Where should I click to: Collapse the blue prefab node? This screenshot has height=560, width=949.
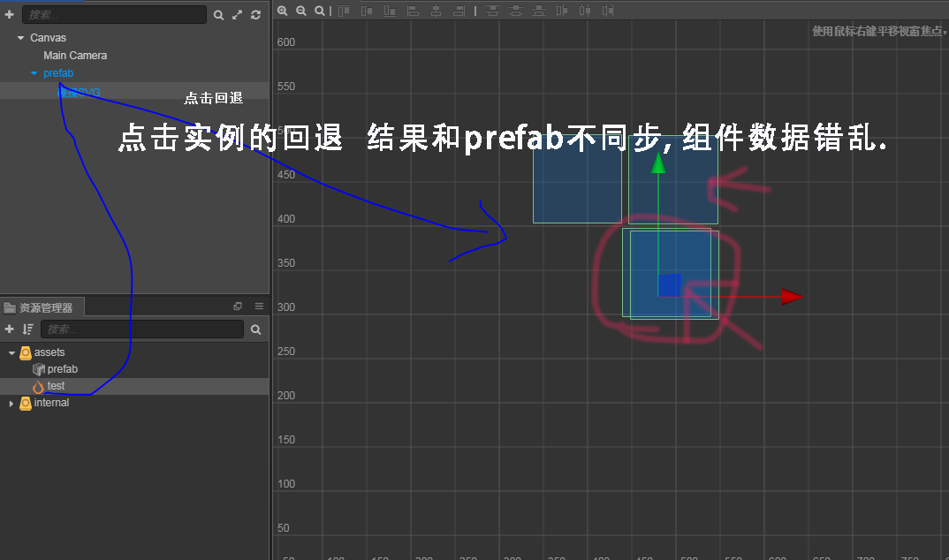coord(34,73)
